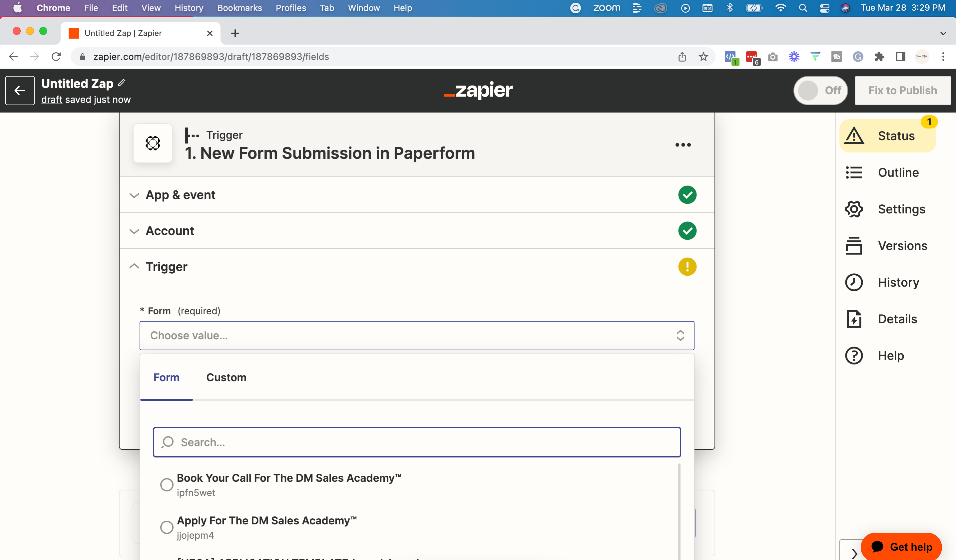Click the back arrow button in Zapier header
Viewport: 956px width, 560px height.
20,90
